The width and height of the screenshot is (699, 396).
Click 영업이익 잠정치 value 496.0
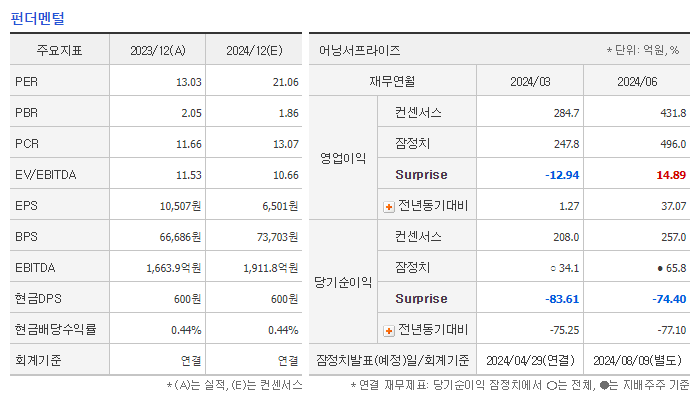coord(673,144)
